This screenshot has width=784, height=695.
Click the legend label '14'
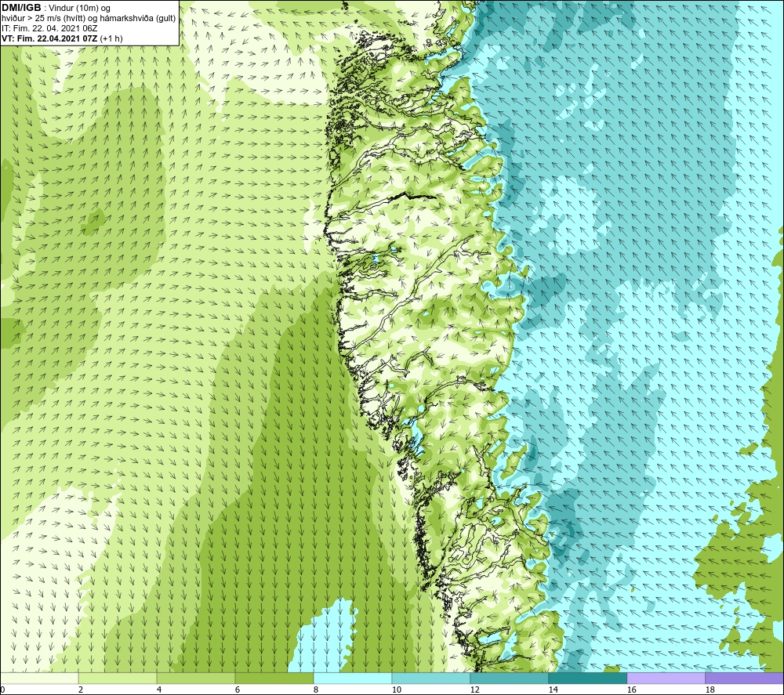(553, 690)
